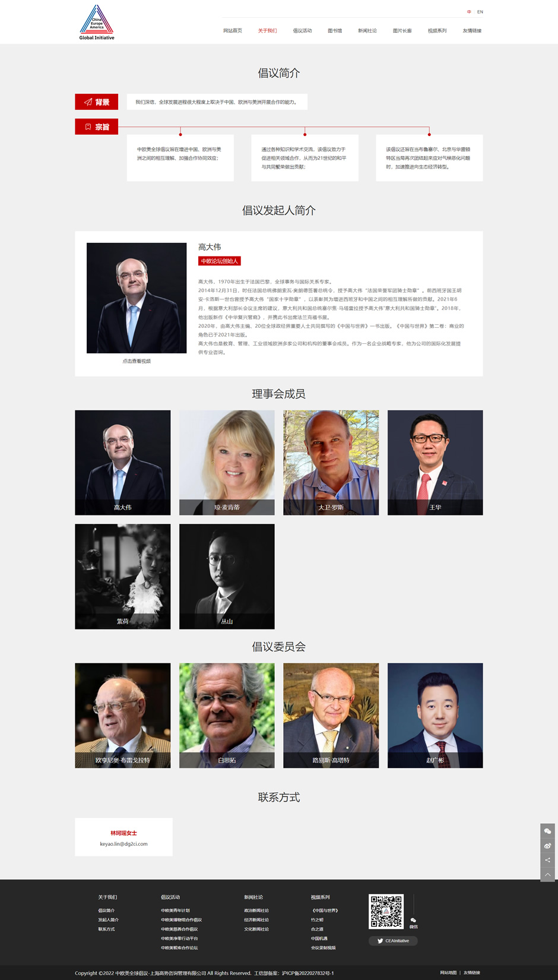The image size is (558, 980).
Task: Click the back-to-top arrow icon
Action: tap(548, 875)
